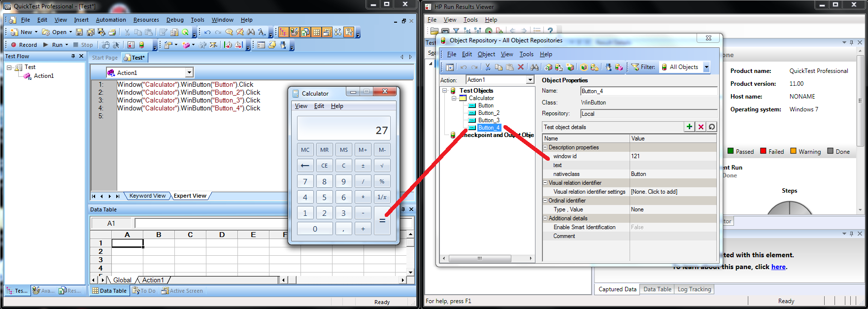Image resolution: width=868 pixels, height=309 pixels.
Task: Click the Name field containing Button_4
Action: 649,91
